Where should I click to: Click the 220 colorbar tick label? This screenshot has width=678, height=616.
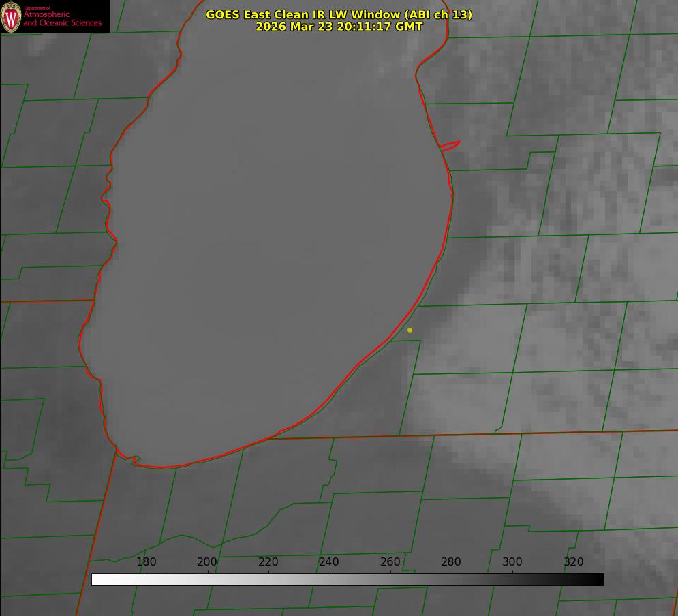268,561
